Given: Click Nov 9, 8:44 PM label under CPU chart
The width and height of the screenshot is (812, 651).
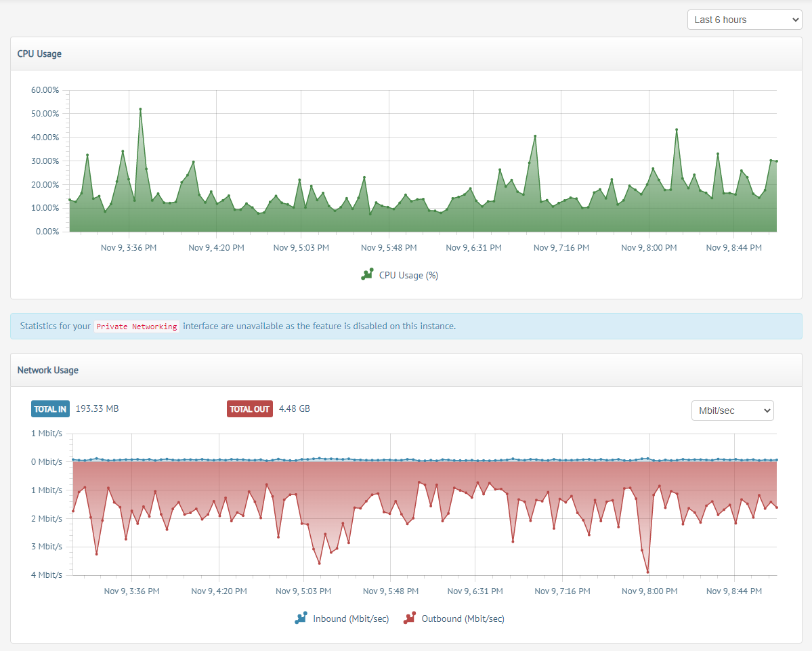Looking at the screenshot, I should point(734,248).
